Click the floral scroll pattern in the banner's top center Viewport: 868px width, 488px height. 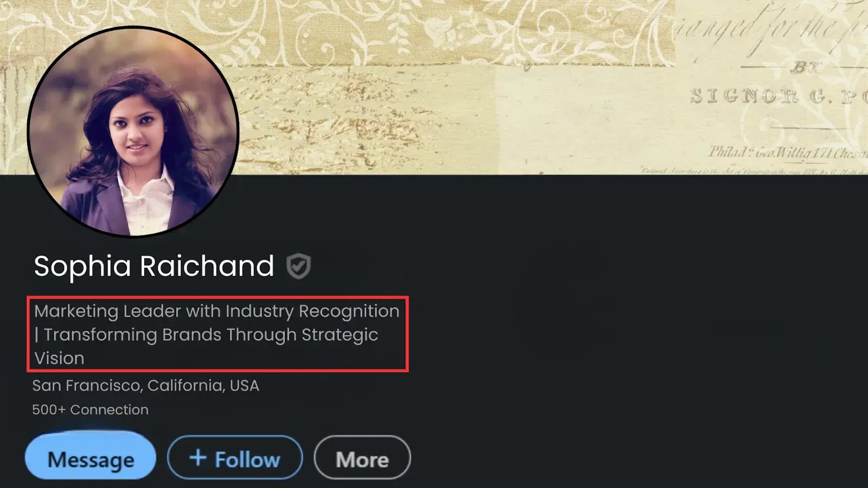pyautogui.click(x=380, y=27)
